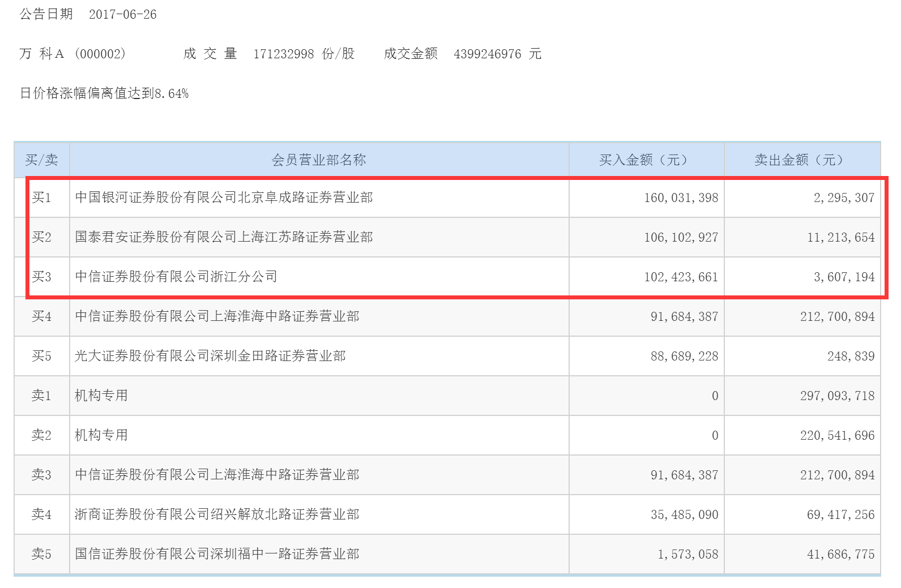Viewport: 901px width, 588px height.
Task: Click the sell amount 248,839
Action: tap(851, 356)
